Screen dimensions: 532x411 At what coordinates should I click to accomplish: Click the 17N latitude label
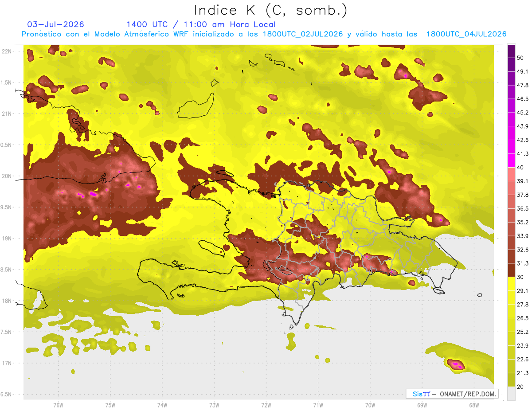pyautogui.click(x=8, y=364)
